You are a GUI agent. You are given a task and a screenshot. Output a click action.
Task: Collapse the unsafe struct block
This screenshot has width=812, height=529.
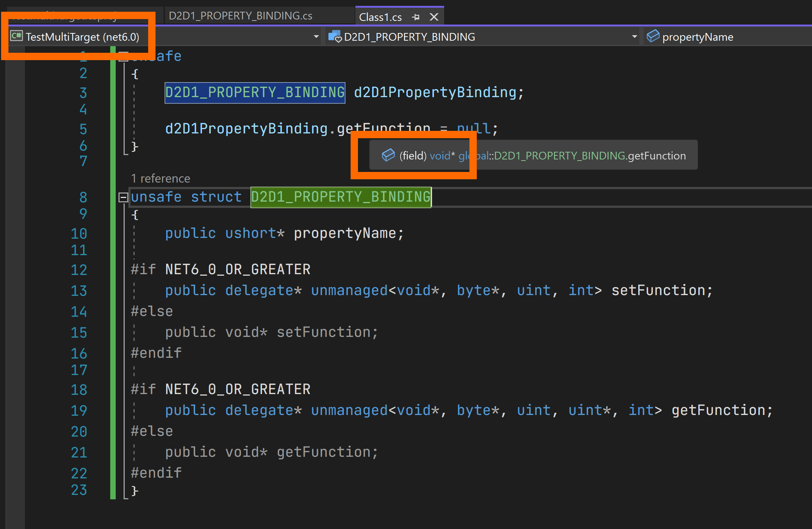click(123, 197)
